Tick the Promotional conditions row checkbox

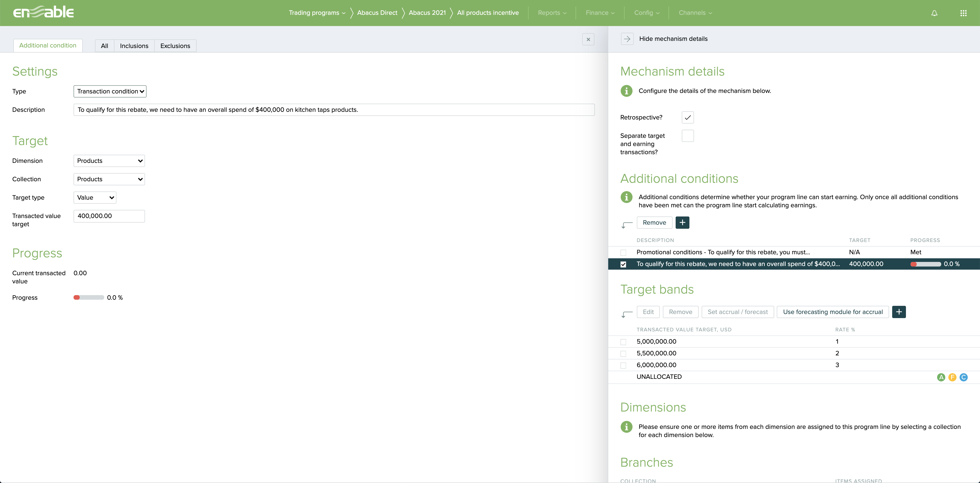(623, 252)
